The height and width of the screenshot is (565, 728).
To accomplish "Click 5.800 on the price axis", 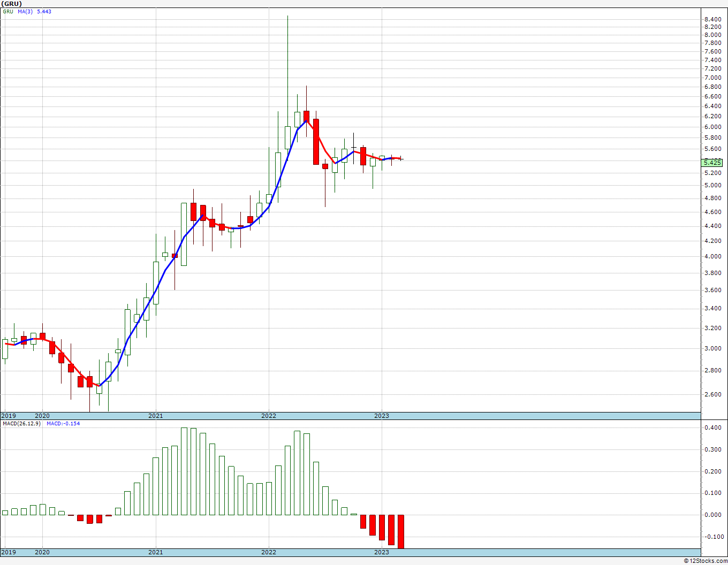I will point(712,138).
